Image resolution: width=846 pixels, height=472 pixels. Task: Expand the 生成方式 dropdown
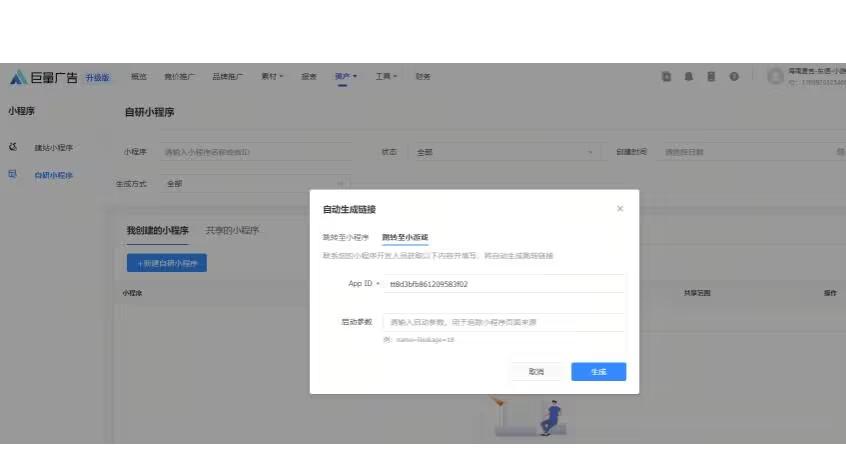click(255, 184)
